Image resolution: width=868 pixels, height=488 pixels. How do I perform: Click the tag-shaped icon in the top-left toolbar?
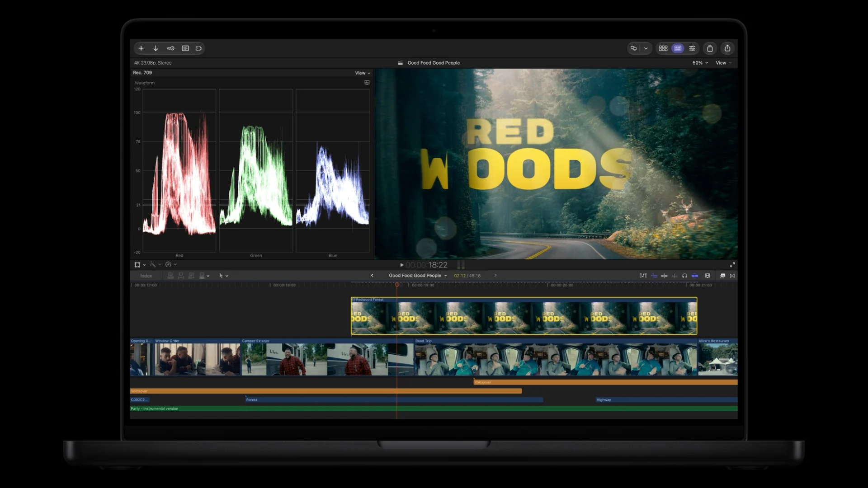pos(198,48)
